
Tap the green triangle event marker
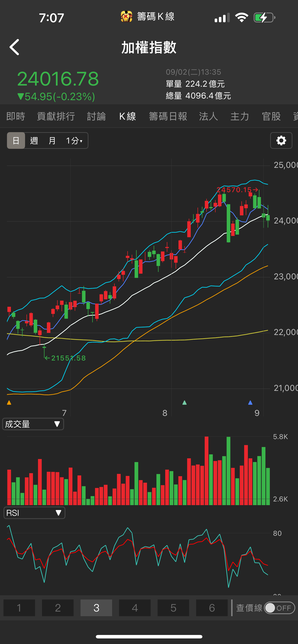(x=185, y=402)
